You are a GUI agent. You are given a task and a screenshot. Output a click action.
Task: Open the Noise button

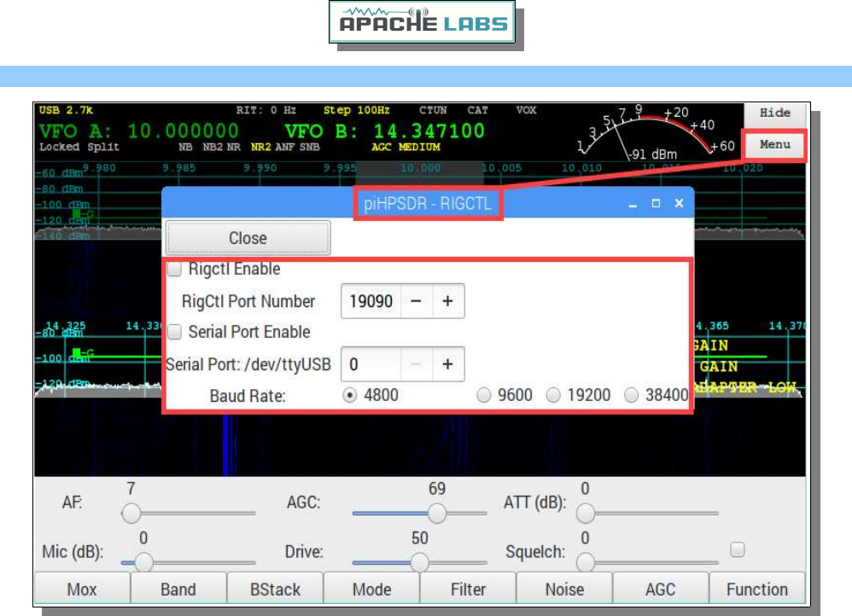[564, 589]
